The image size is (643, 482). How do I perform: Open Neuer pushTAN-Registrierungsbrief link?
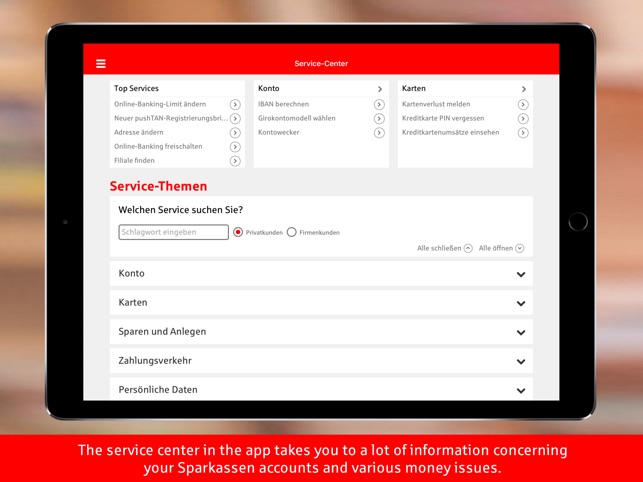click(x=171, y=118)
